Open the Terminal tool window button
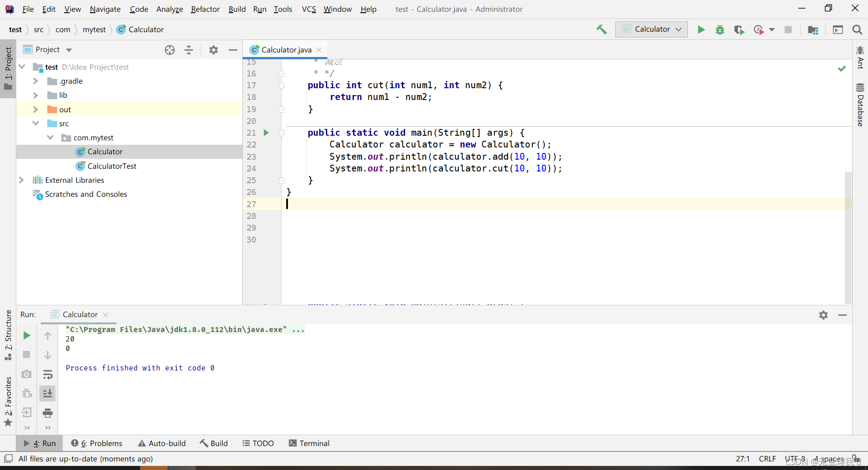This screenshot has width=868, height=470. (309, 443)
